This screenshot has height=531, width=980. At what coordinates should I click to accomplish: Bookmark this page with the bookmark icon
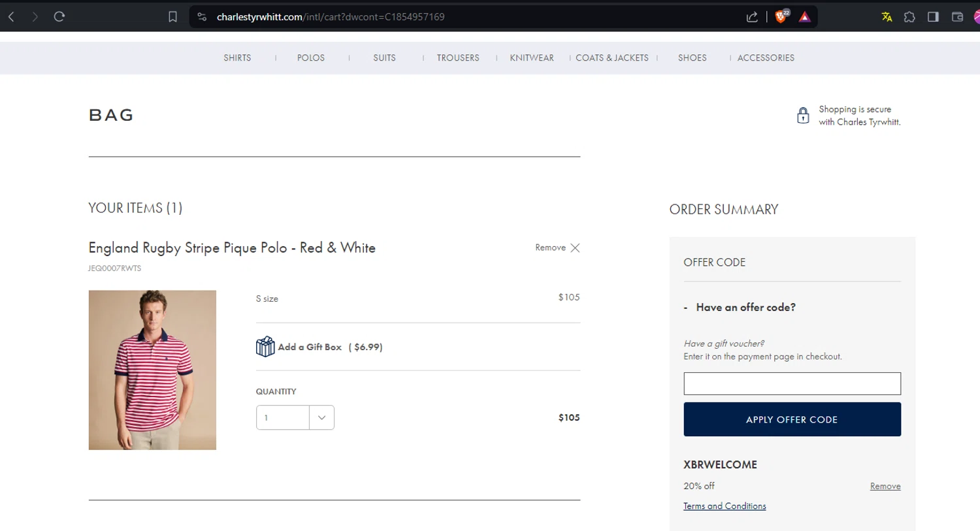click(172, 17)
